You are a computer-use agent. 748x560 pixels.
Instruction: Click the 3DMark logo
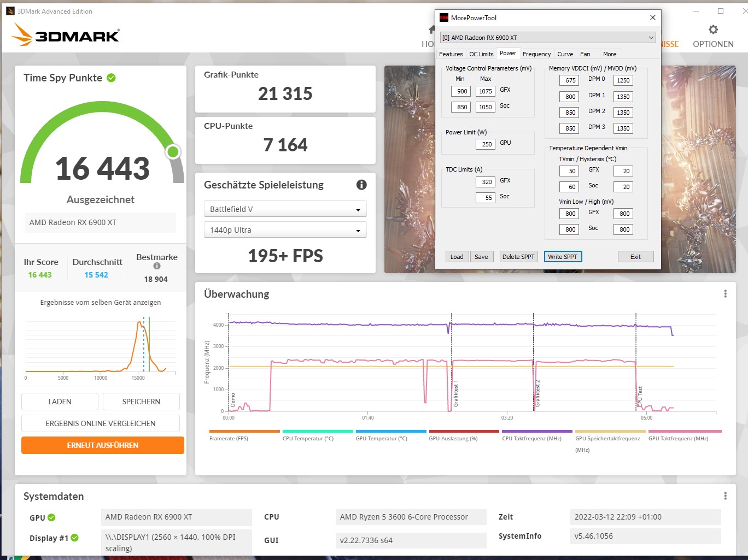pos(65,35)
